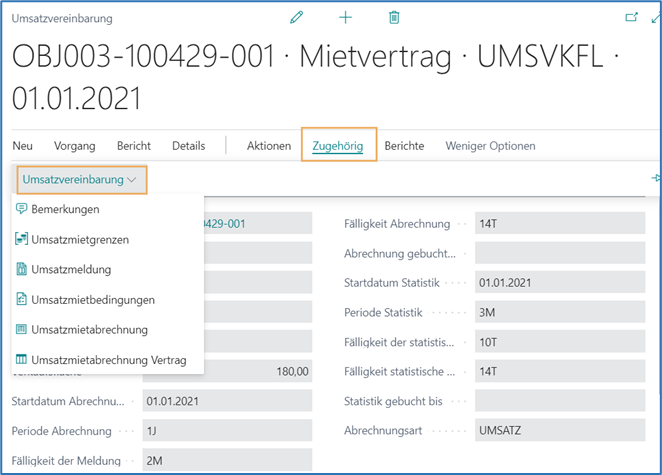Image resolution: width=662 pixels, height=475 pixels.
Task: Click the empty Abrechnung gebucht field
Action: (x=560, y=253)
